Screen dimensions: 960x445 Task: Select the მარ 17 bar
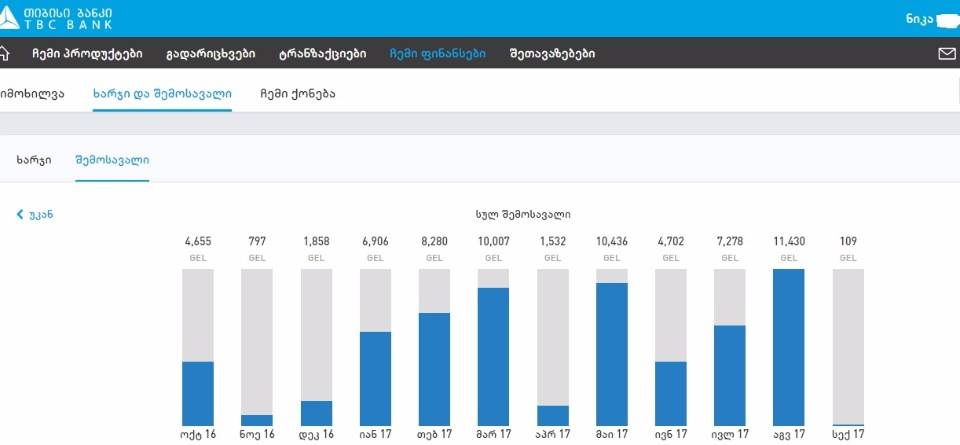coord(493,347)
